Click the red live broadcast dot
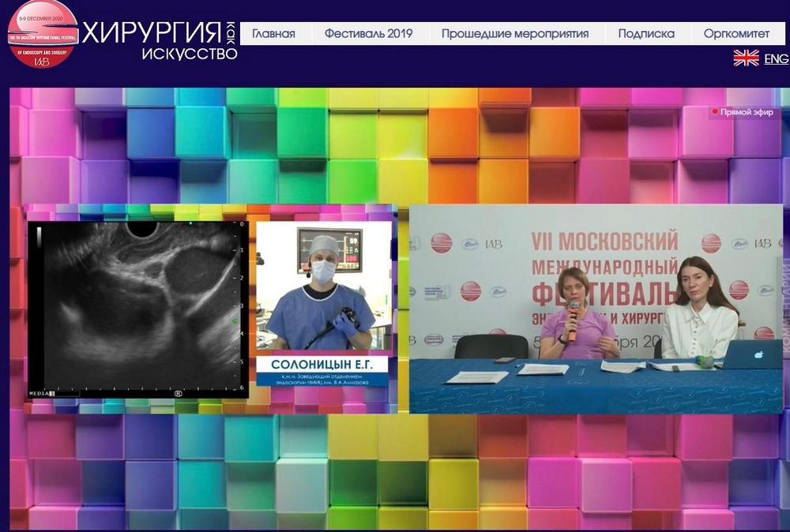Image resolution: width=790 pixels, height=532 pixels. click(715, 112)
